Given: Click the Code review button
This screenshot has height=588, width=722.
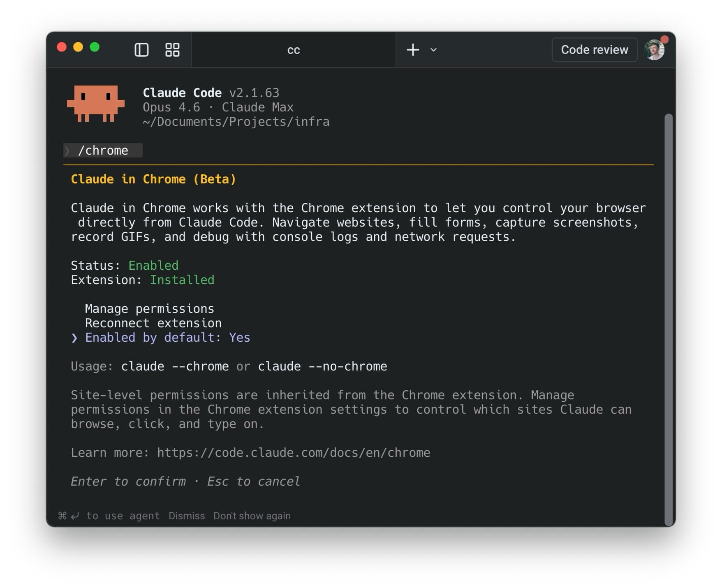Looking at the screenshot, I should click(x=595, y=49).
